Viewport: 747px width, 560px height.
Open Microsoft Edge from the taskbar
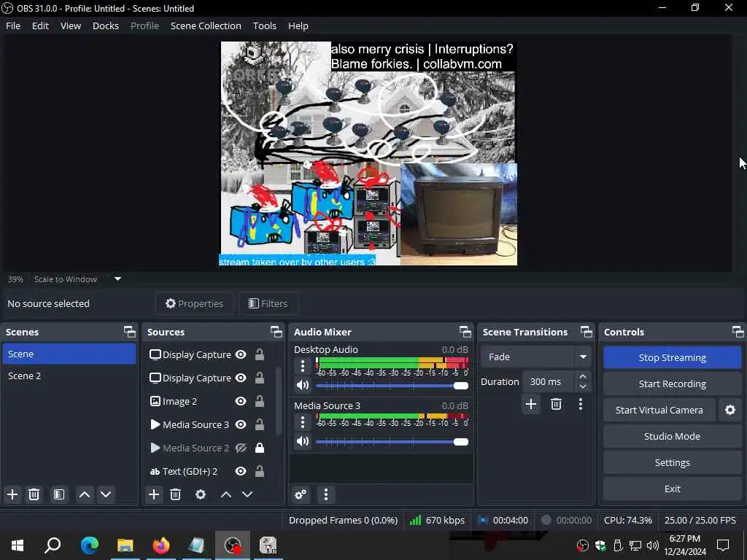click(90, 545)
